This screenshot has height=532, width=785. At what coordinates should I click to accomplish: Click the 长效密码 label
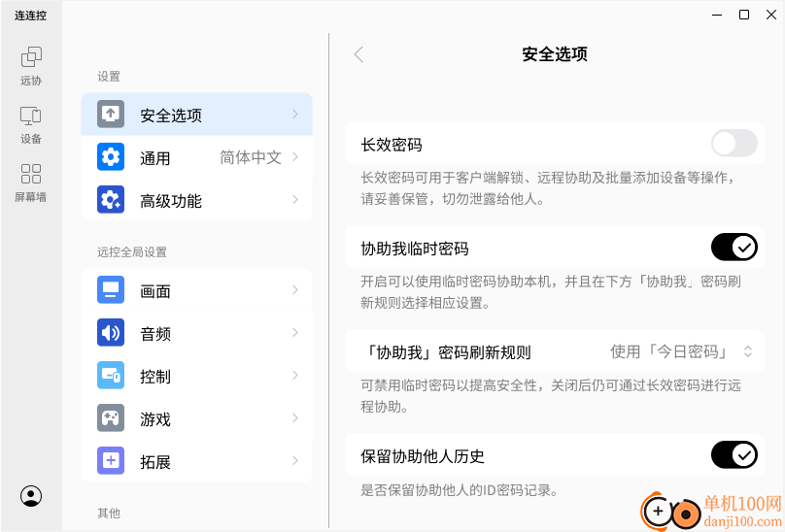click(392, 146)
